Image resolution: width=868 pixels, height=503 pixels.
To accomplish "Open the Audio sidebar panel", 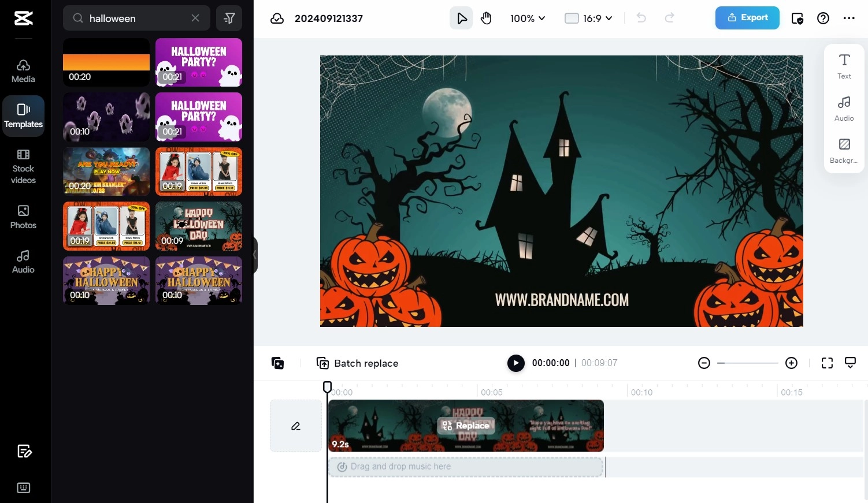I will 23,262.
